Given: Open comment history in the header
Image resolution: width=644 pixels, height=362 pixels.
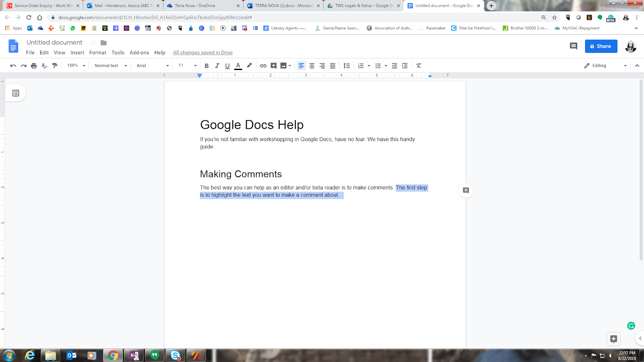Looking at the screenshot, I should (x=574, y=46).
